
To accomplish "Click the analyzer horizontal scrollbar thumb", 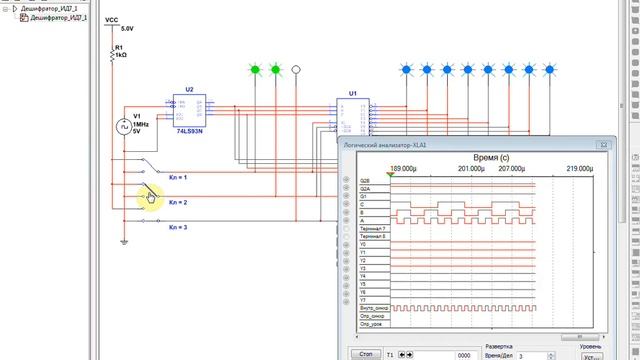I will coord(579,337).
